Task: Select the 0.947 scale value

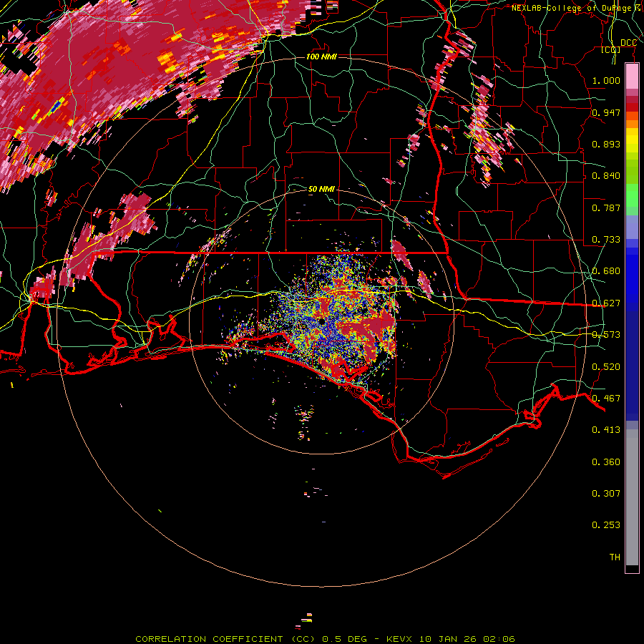Action: point(606,112)
